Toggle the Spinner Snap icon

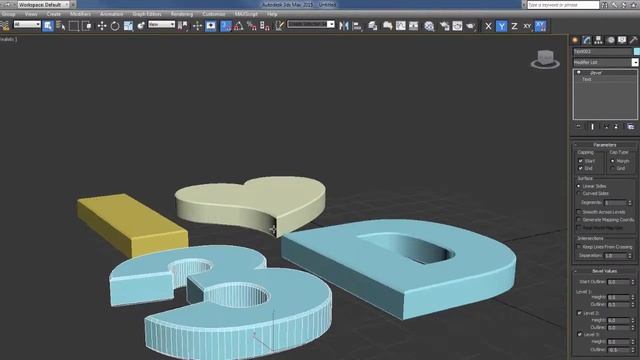265,26
